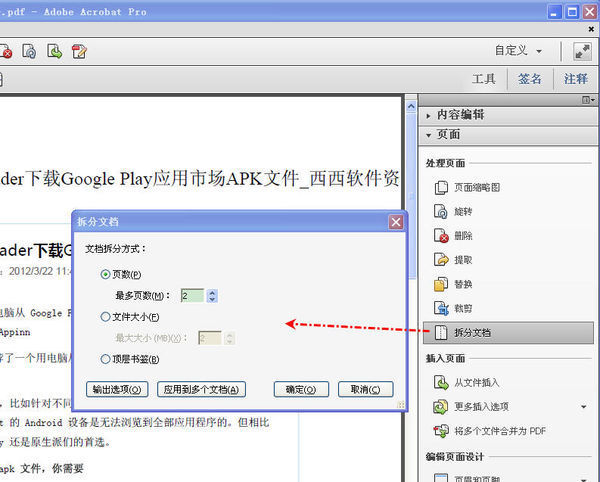Open the 自定义 (Customize) dropdown
This screenshot has width=600, height=482.
pos(519,50)
